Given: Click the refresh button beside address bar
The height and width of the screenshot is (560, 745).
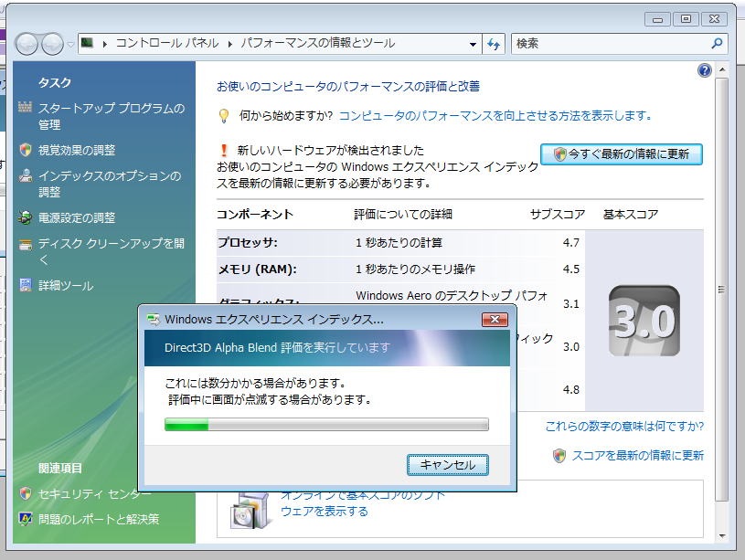Looking at the screenshot, I should (x=494, y=44).
